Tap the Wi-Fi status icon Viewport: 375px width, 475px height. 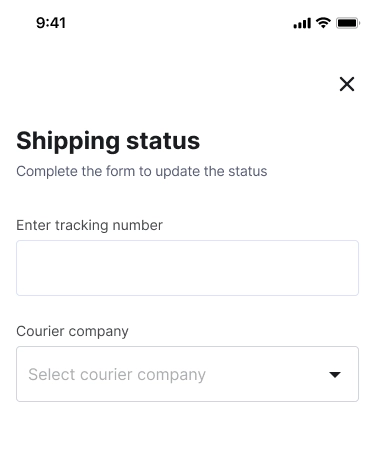pyautogui.click(x=323, y=23)
